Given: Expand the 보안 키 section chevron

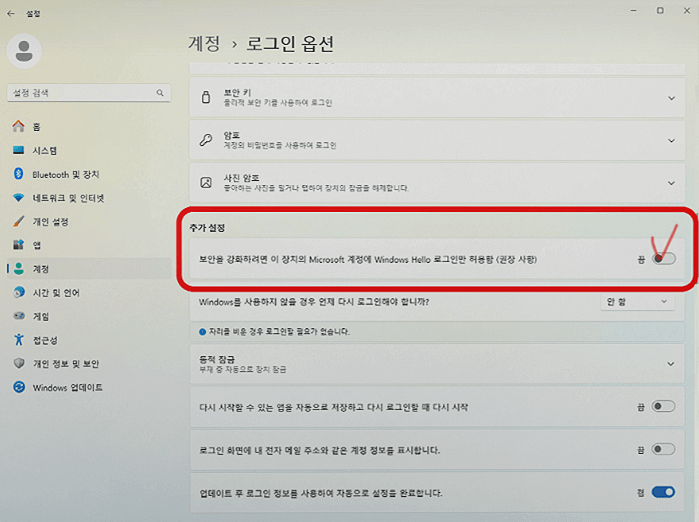Looking at the screenshot, I should point(671,98).
